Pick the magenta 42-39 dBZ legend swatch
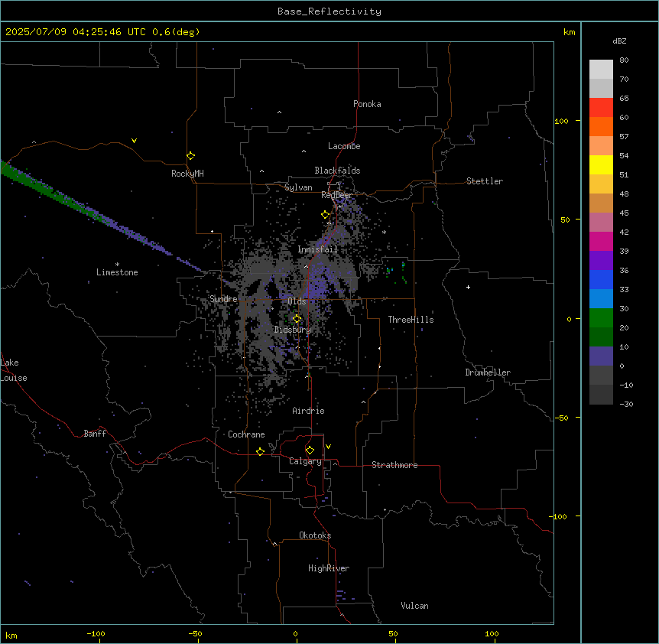 coord(601,241)
